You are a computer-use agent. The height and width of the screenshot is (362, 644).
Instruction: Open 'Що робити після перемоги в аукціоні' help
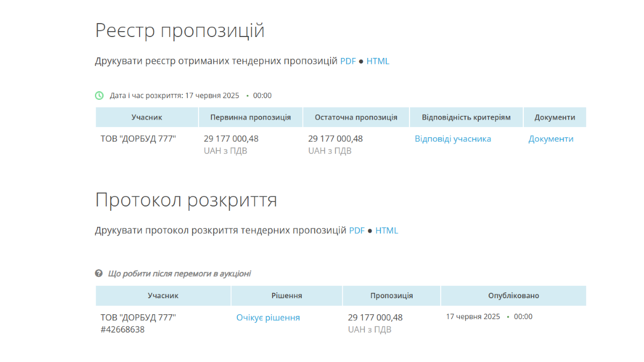179,274
